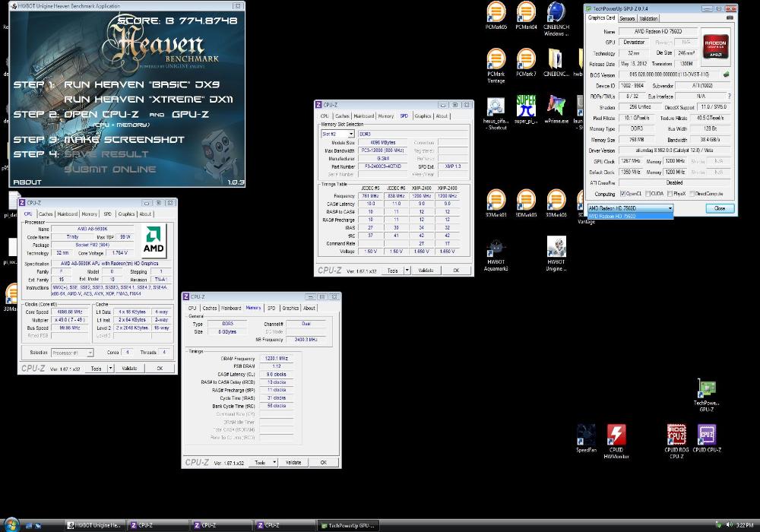Image resolution: width=760 pixels, height=532 pixels.
Task: Select the TechPowerUp GPU-Z desktop icon
Action: pyautogui.click(x=706, y=395)
